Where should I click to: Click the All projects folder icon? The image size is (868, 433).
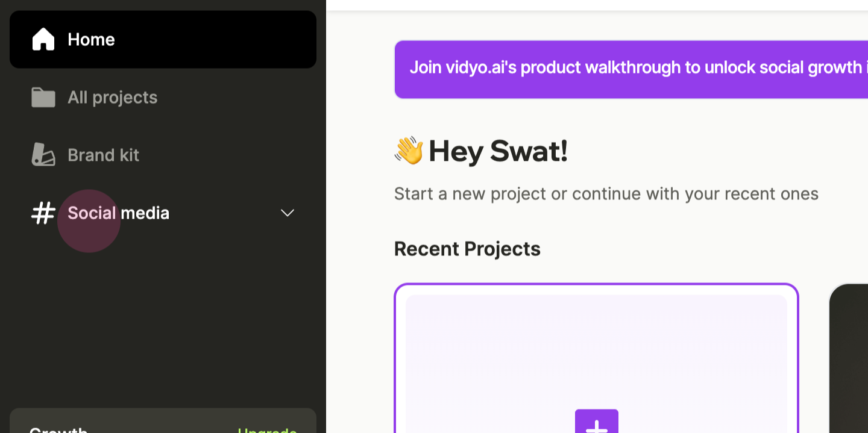point(43,97)
